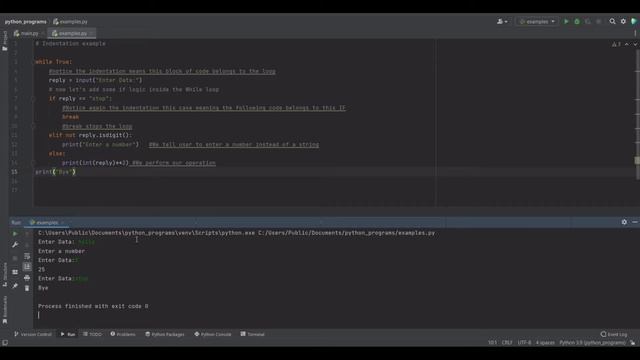This screenshot has width=640, height=360.
Task: Click Python 3.9 interpreter in the status bar
Action: tap(593, 343)
